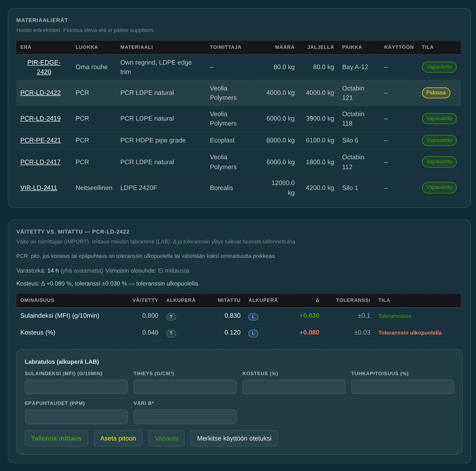
Task: Click the L badge in the Sulaindeksi row
Action: pyautogui.click(x=253, y=317)
